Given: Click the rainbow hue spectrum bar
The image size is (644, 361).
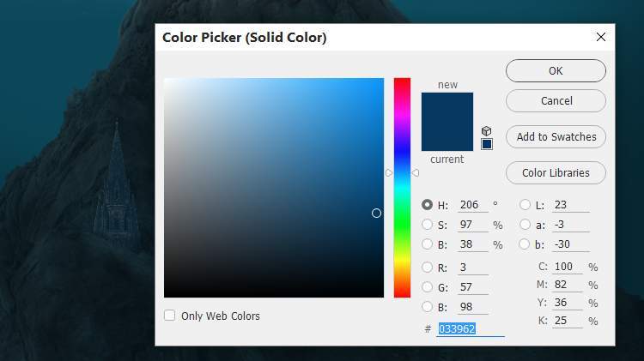Looking at the screenshot, I should pyautogui.click(x=402, y=188).
